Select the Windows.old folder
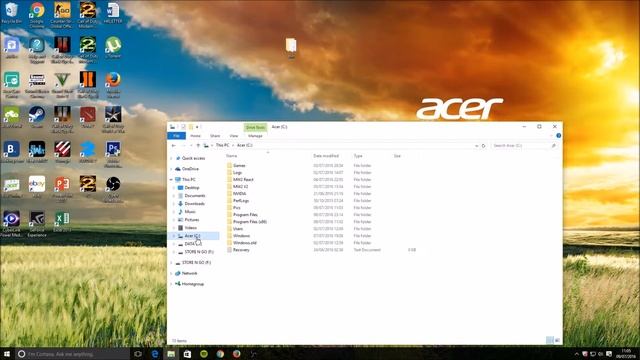This screenshot has height=360, width=640. (244, 243)
